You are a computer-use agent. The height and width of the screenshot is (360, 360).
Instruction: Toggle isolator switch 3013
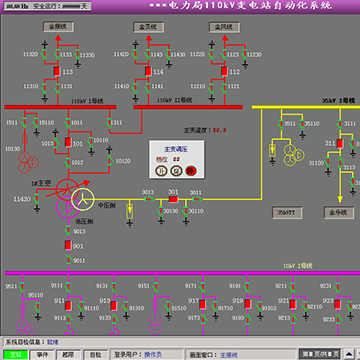tap(149, 199)
